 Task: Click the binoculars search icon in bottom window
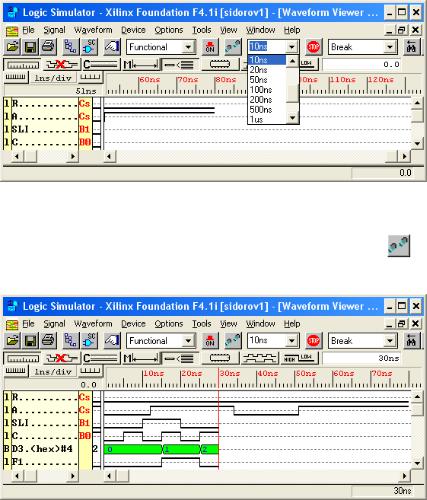(412, 341)
